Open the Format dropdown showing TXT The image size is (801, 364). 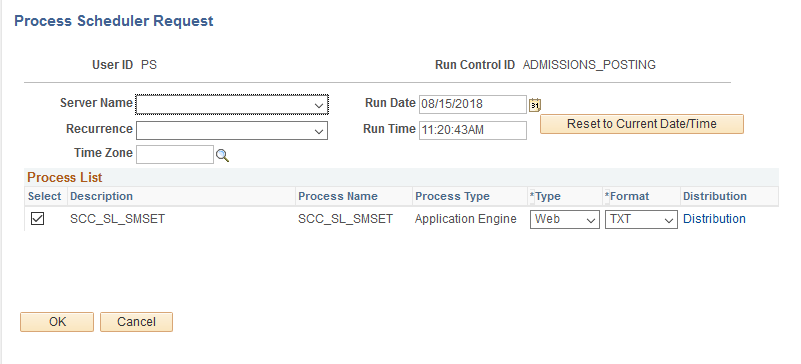[641, 220]
